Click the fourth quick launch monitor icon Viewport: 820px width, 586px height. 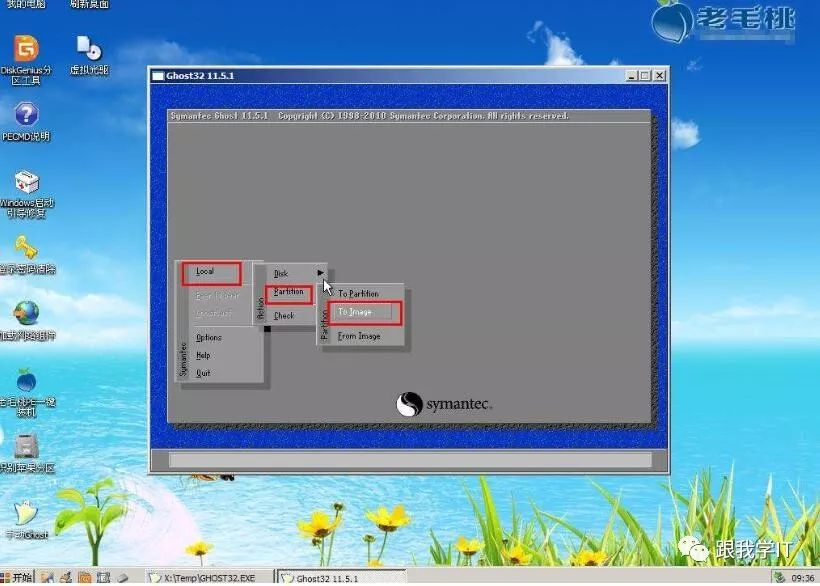[x=103, y=577]
